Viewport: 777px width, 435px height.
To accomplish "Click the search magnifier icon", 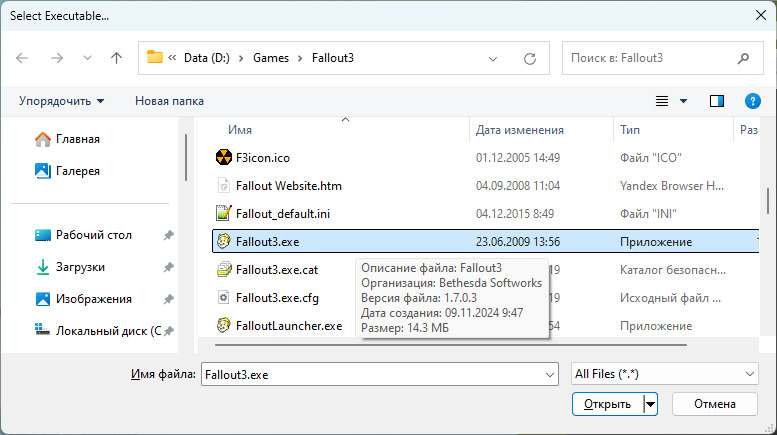I will pyautogui.click(x=743, y=58).
